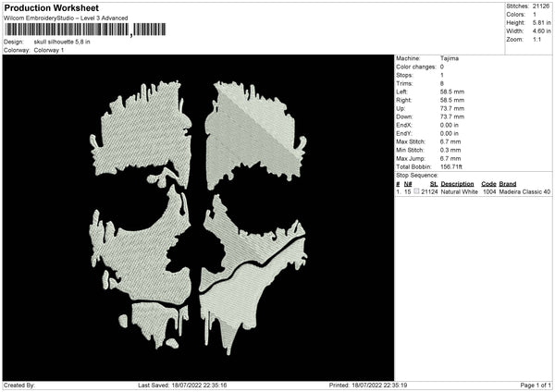Click the Machine value Tajima
The image size is (555, 392).
[450, 58]
